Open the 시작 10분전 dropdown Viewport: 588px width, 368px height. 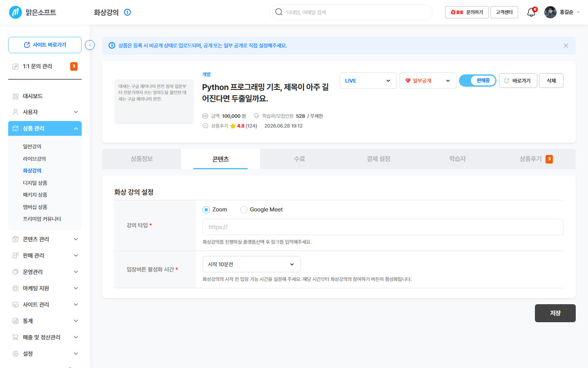(x=252, y=264)
